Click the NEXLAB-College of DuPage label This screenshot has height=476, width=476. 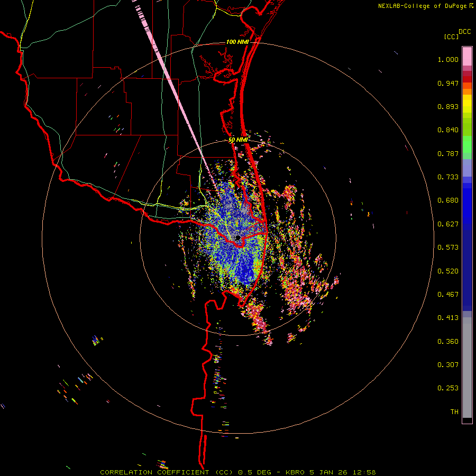422,6
